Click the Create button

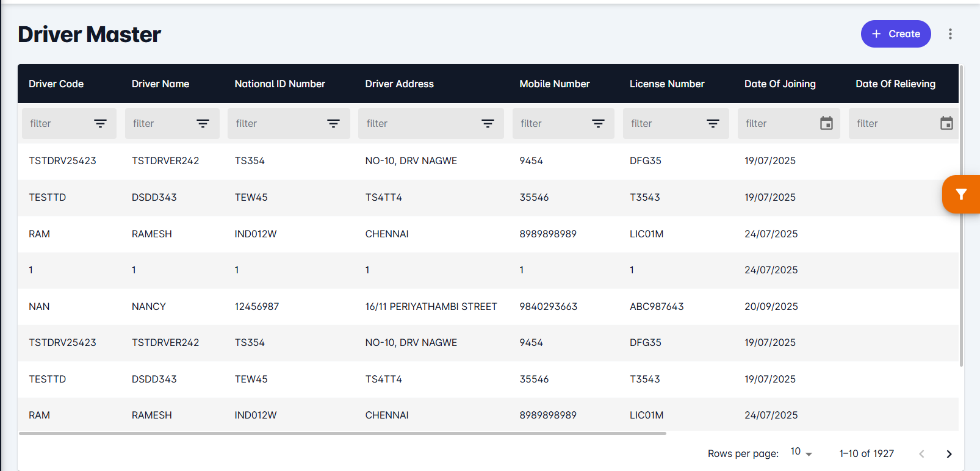(x=896, y=34)
